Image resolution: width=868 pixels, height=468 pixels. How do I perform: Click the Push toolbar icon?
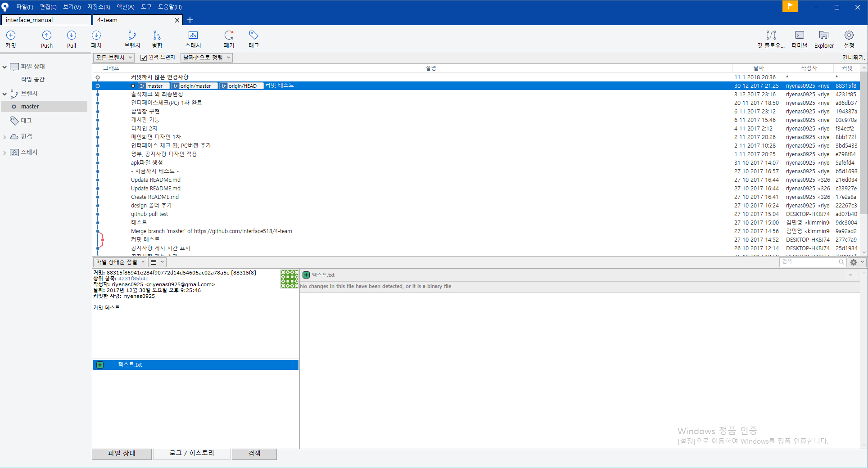[x=47, y=39]
